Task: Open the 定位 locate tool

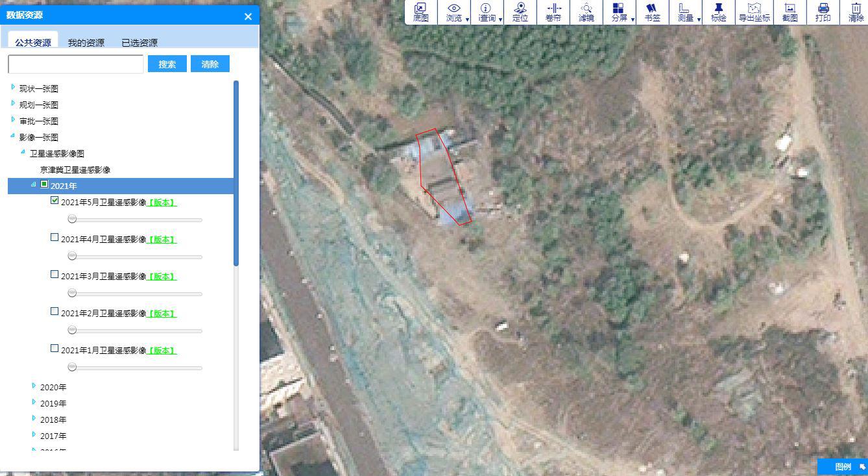Action: pyautogui.click(x=520, y=12)
